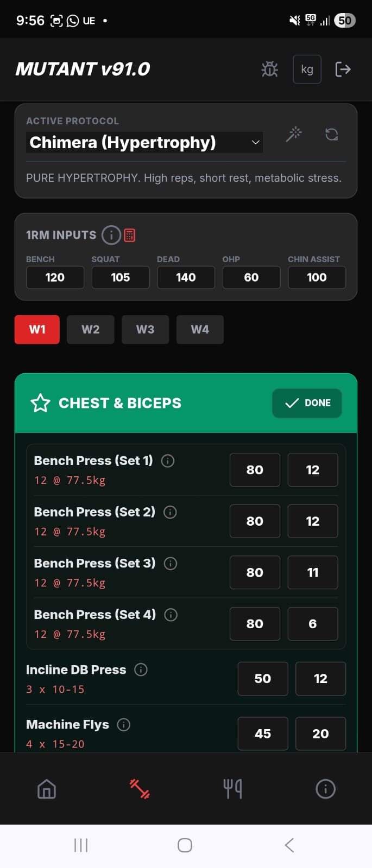Toggle the kg unit switch
Viewport: 372px width, 868px height.
click(307, 69)
